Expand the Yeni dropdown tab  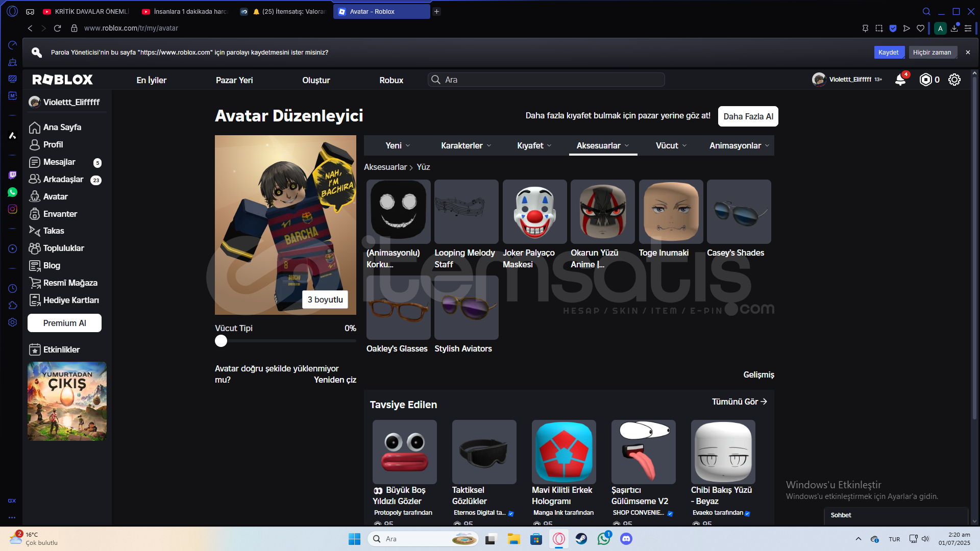[x=398, y=145]
